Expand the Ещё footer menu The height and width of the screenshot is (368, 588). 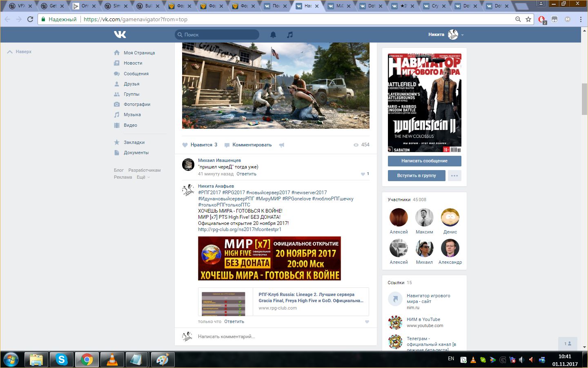[x=143, y=177]
